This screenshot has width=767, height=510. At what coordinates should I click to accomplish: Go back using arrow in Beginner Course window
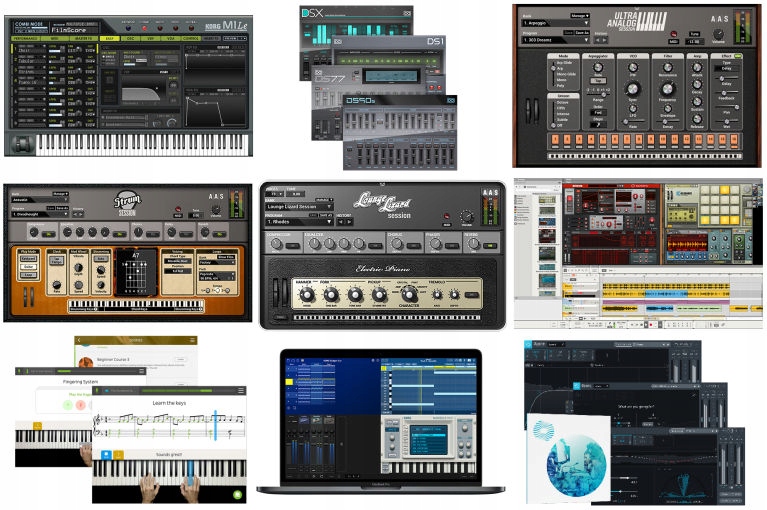click(x=79, y=340)
